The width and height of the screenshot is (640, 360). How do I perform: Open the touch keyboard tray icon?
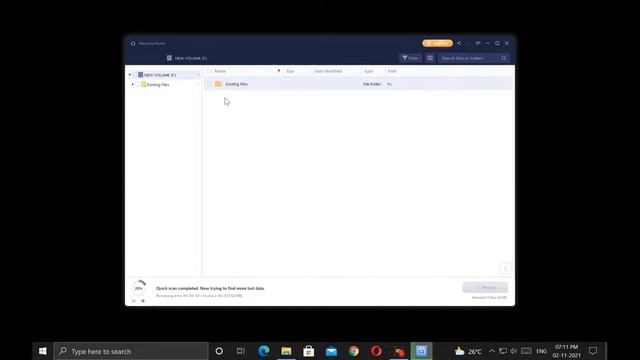click(x=526, y=351)
